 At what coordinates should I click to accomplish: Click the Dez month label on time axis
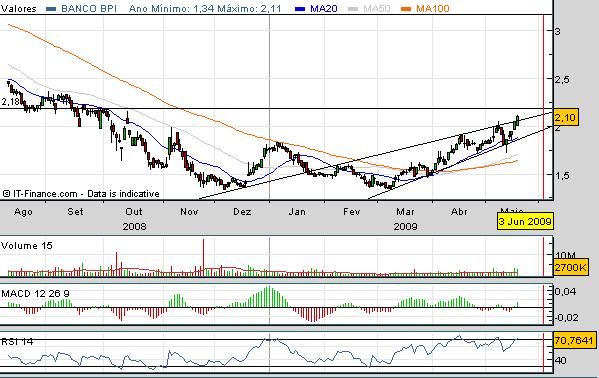click(x=242, y=211)
